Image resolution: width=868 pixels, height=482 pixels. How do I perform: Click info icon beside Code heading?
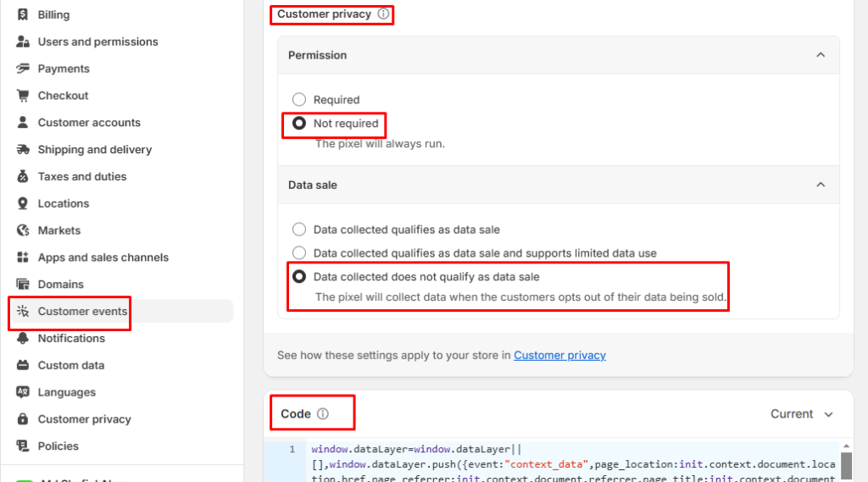pos(322,414)
